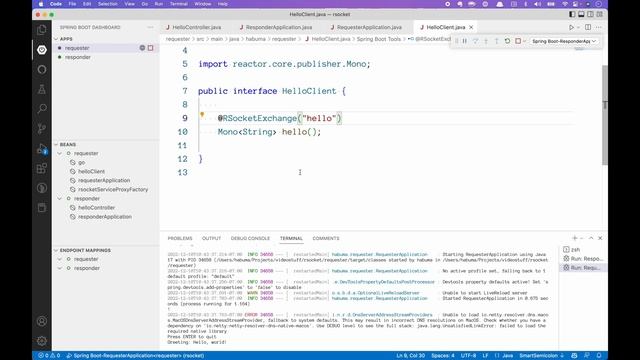Open the Search view in activity bar
This screenshot has width=640, height=360.
[42, 109]
